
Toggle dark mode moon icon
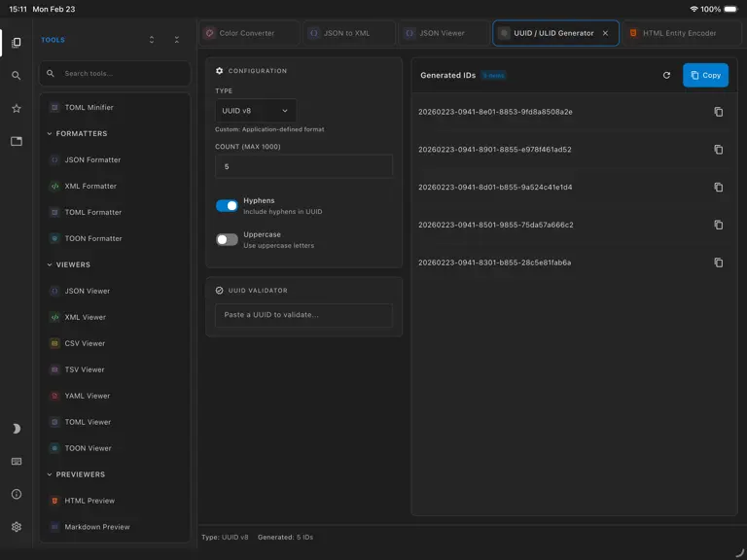coord(17,429)
